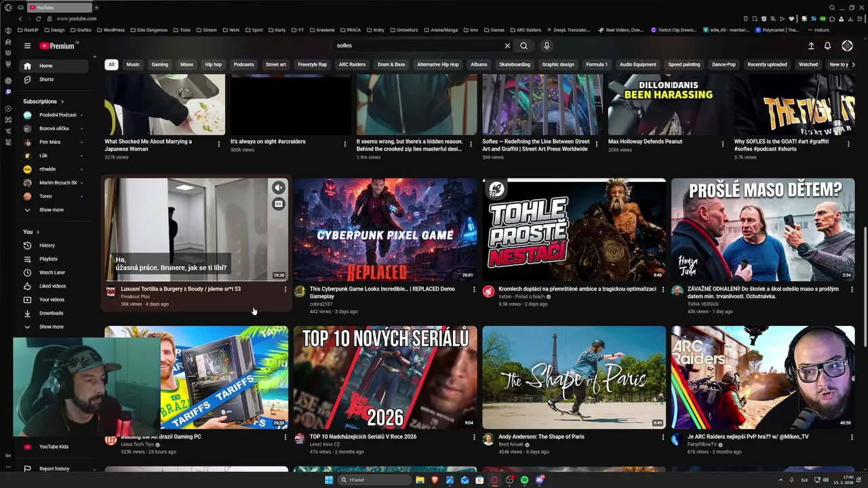Image resolution: width=868 pixels, height=488 pixels.
Task: Open cobra2187 channel avatar
Action: click(x=299, y=291)
